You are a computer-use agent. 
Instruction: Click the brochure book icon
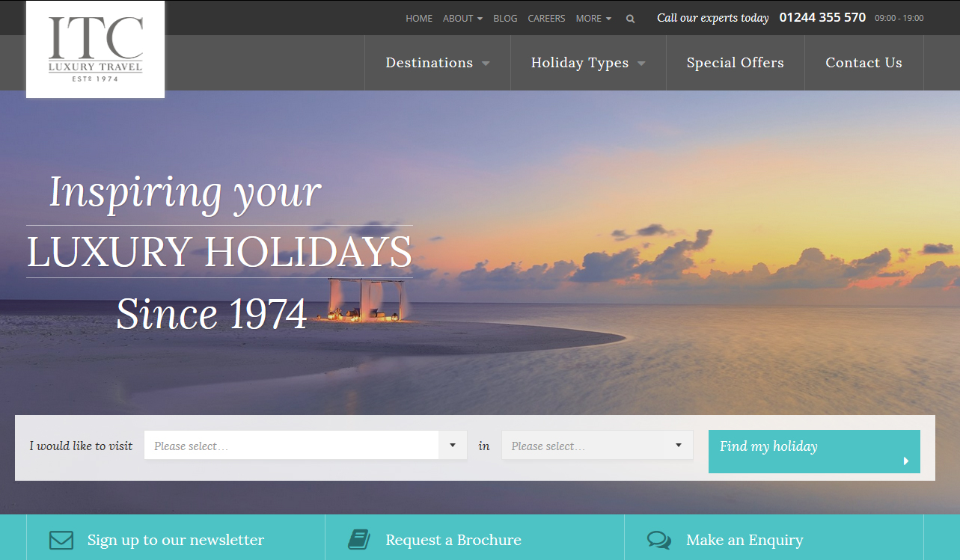[359, 540]
